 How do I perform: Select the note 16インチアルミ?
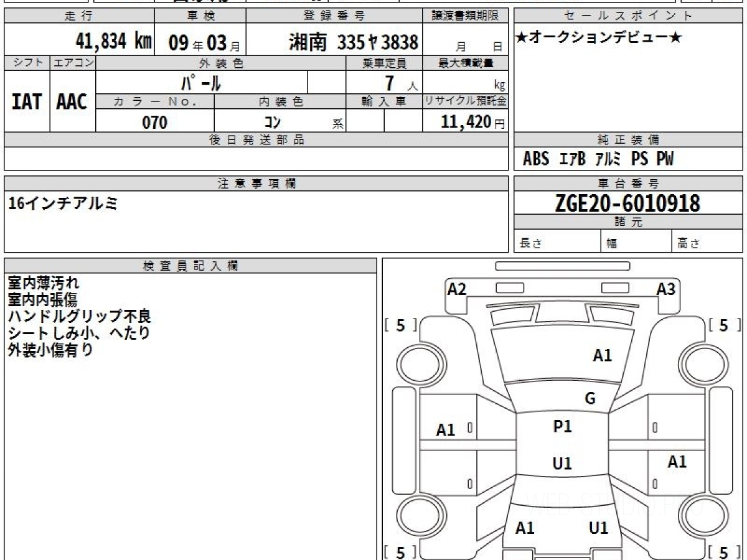[x=62, y=202]
